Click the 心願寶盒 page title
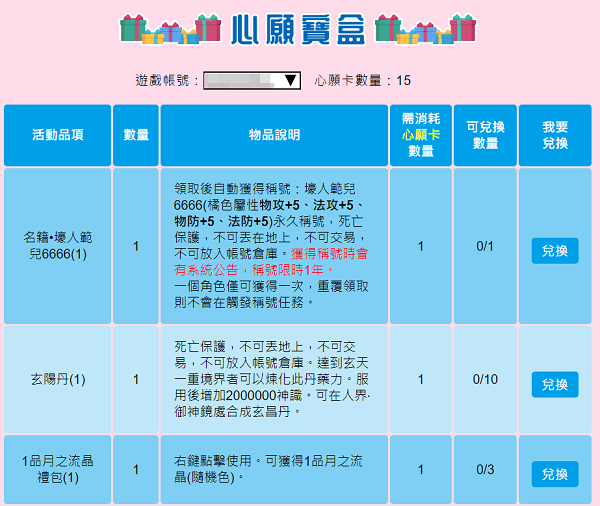Viewport: 600px width, 506px height. pyautogui.click(x=297, y=29)
